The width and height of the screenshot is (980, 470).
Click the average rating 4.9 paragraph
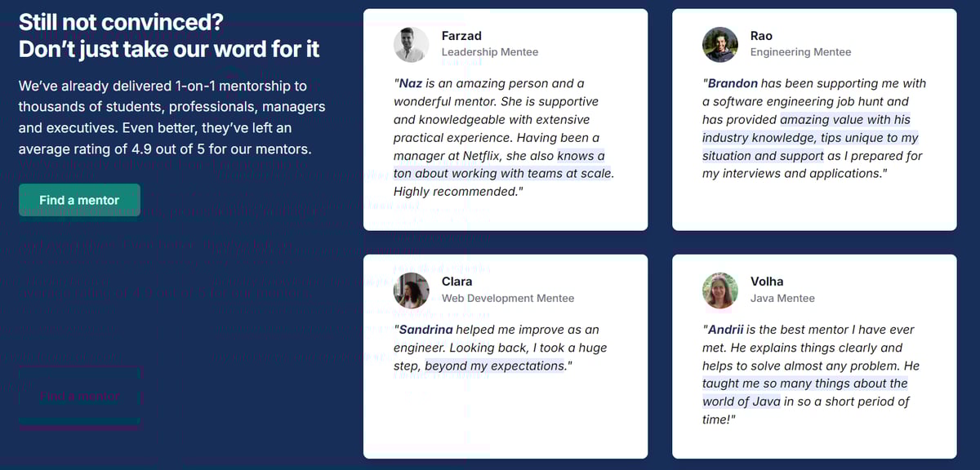point(172,117)
